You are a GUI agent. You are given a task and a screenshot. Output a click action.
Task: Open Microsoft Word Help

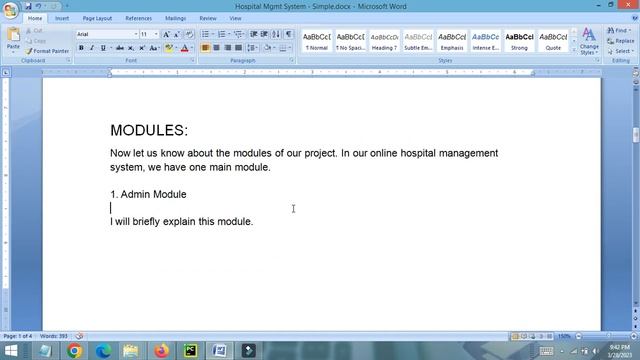[635, 18]
